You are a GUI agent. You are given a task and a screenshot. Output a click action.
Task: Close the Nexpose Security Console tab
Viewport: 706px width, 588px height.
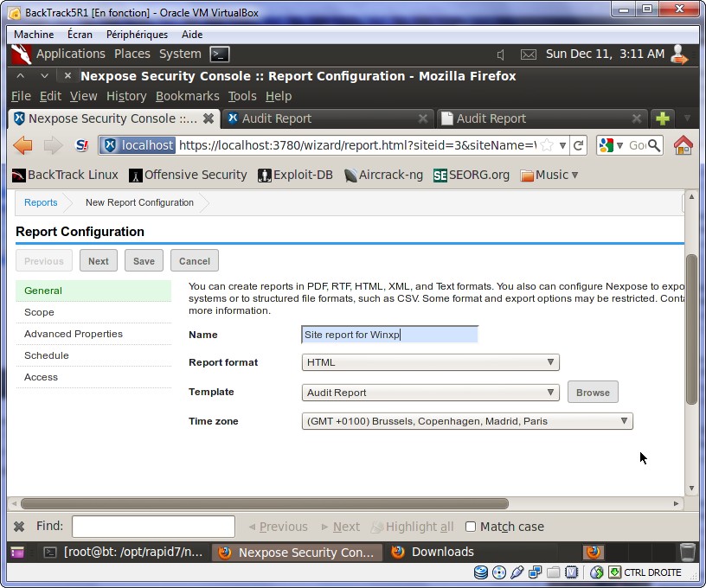[209, 118]
